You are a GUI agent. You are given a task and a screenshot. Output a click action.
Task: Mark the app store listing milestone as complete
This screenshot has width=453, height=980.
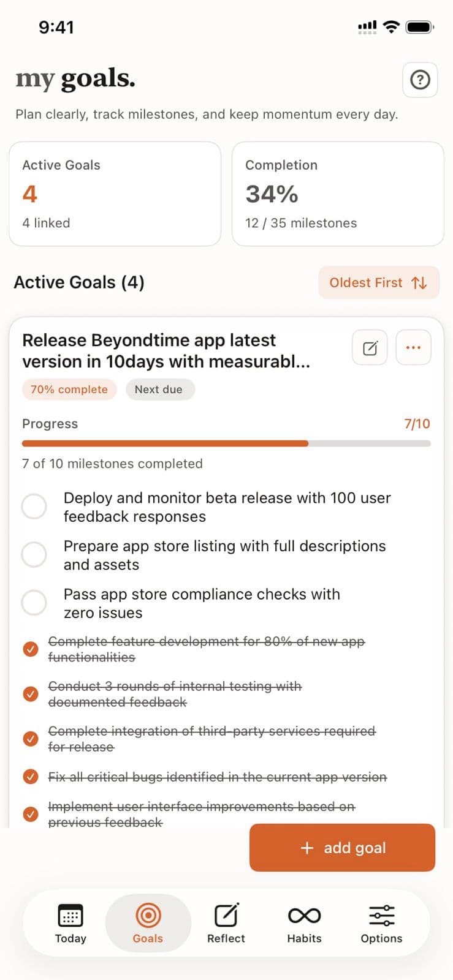click(34, 554)
